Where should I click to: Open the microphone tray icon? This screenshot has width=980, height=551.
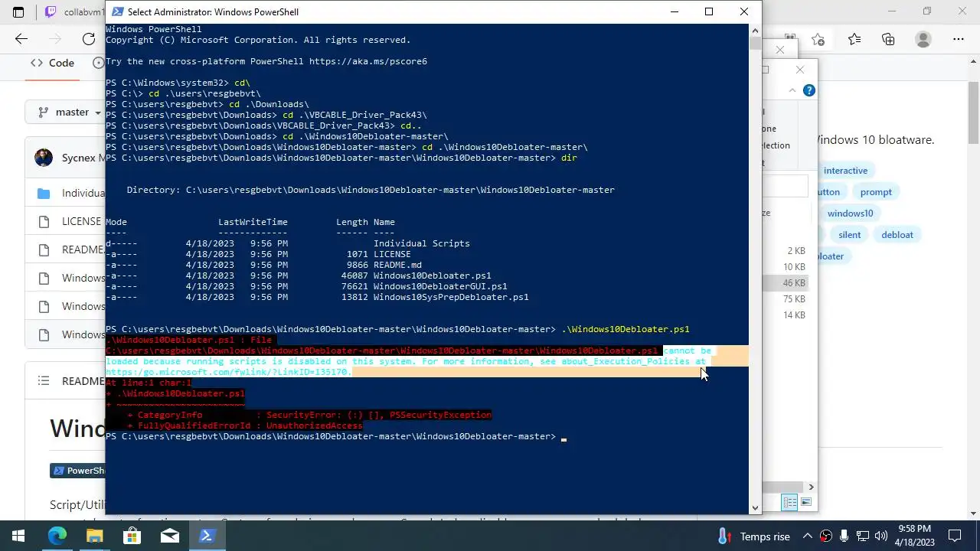click(844, 536)
